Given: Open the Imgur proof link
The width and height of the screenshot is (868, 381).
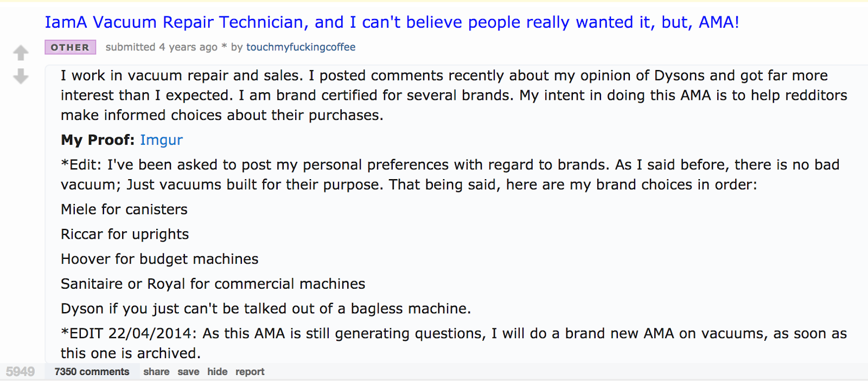Looking at the screenshot, I should [161, 140].
